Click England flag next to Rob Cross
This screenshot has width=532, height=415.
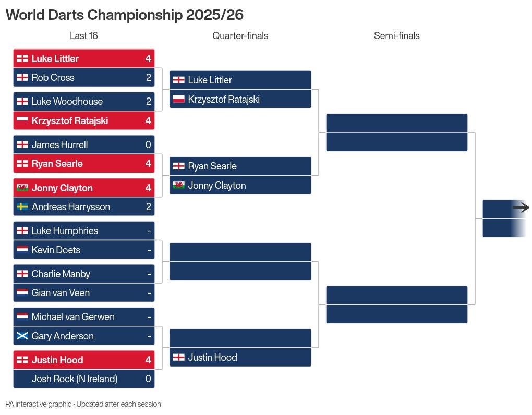22,78
